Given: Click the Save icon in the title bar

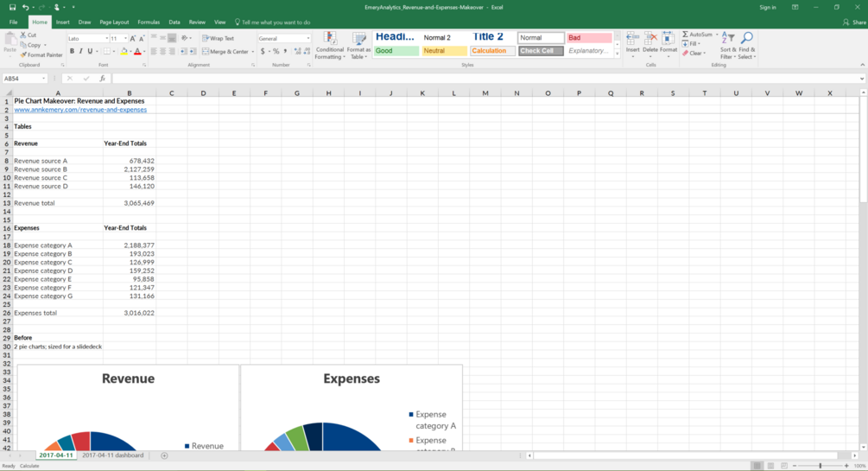Looking at the screenshot, I should [x=12, y=7].
